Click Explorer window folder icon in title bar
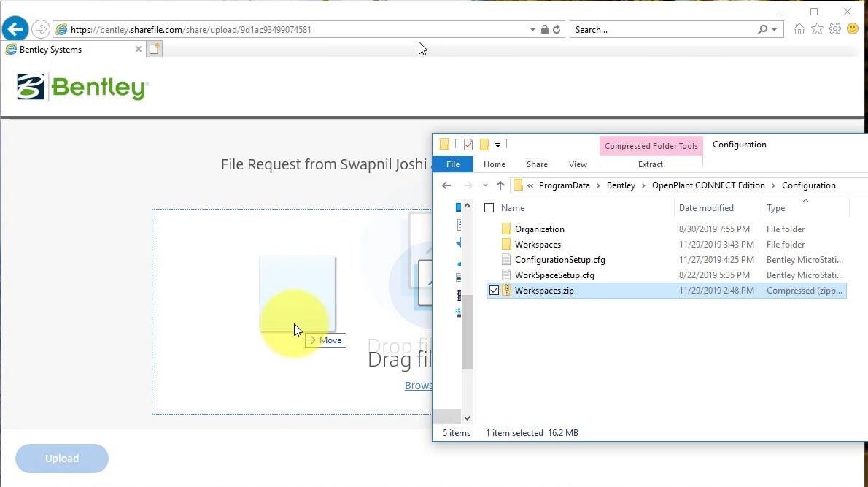 444,145
